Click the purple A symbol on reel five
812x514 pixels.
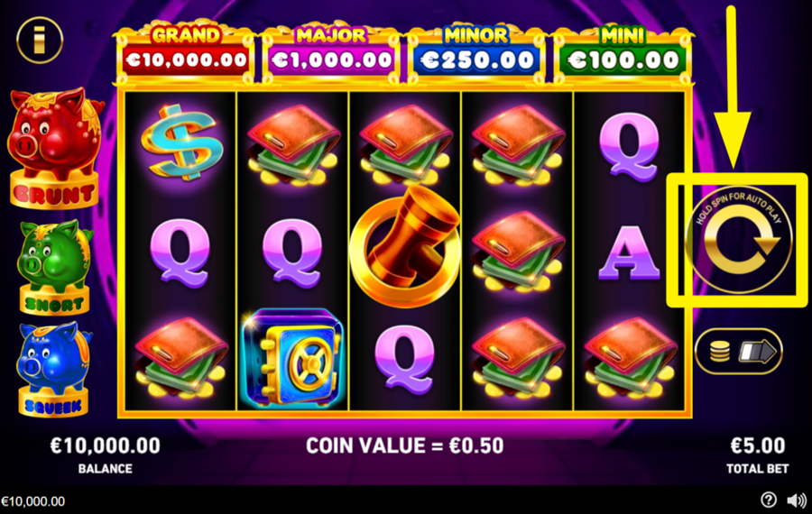(x=629, y=253)
